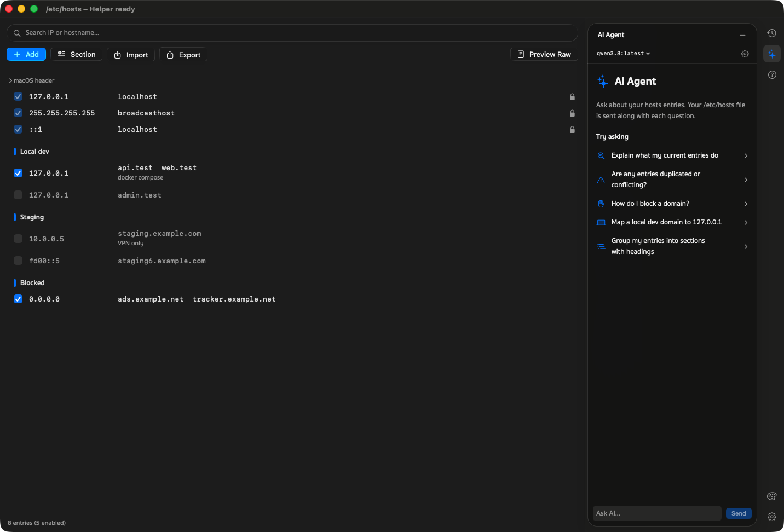Viewport: 784px width, 532px height.
Task: Select the Staging section heading
Action: pos(32,217)
